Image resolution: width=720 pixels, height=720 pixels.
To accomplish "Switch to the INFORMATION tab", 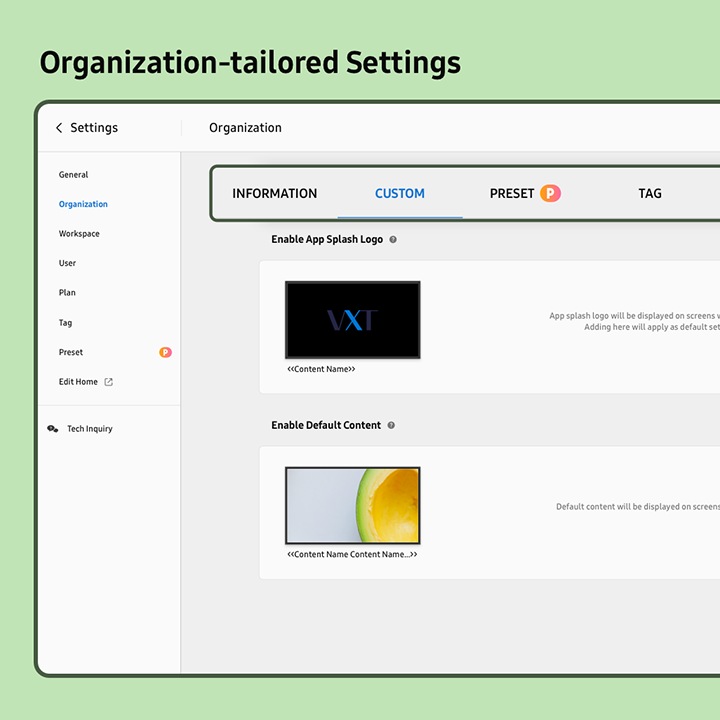I will [x=274, y=193].
